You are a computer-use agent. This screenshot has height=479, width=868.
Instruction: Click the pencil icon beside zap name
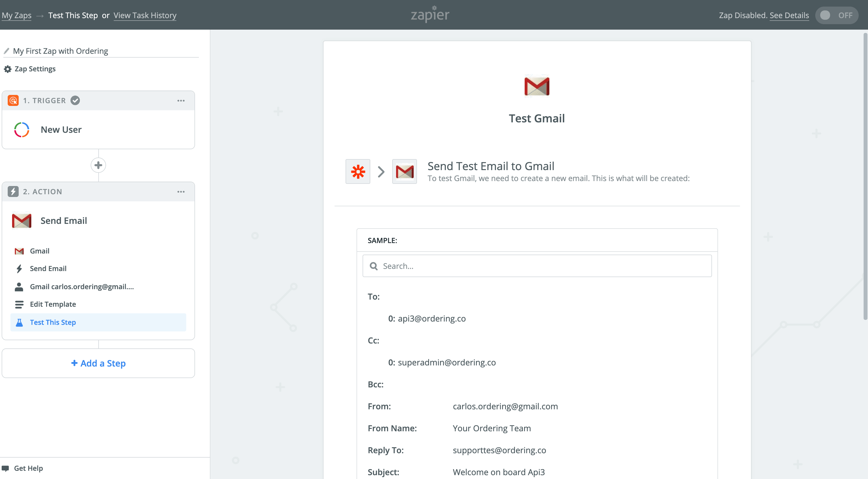6,51
